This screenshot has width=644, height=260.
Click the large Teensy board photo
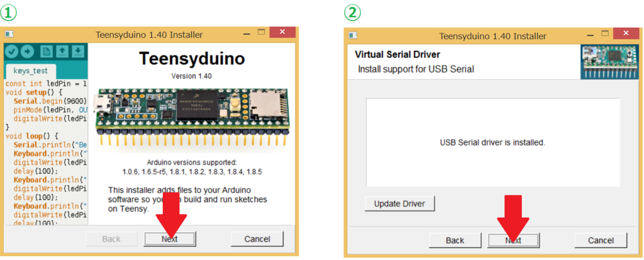coord(192,118)
